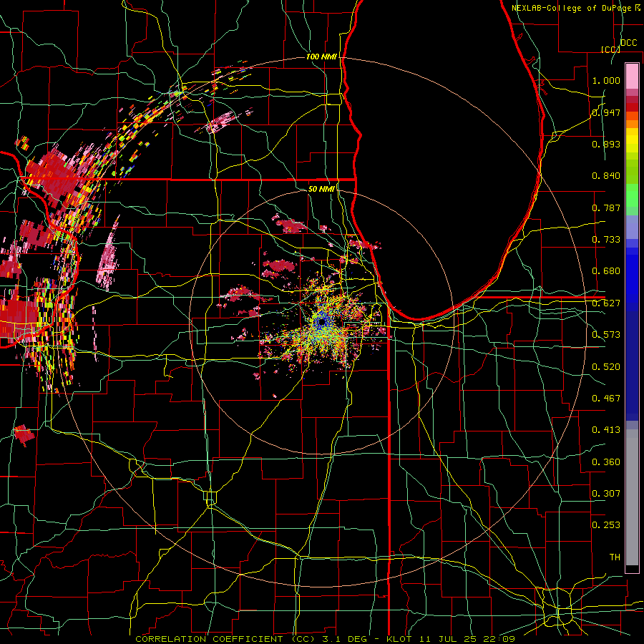
Task: Click the 0.787 scale value
Action: click(x=606, y=208)
